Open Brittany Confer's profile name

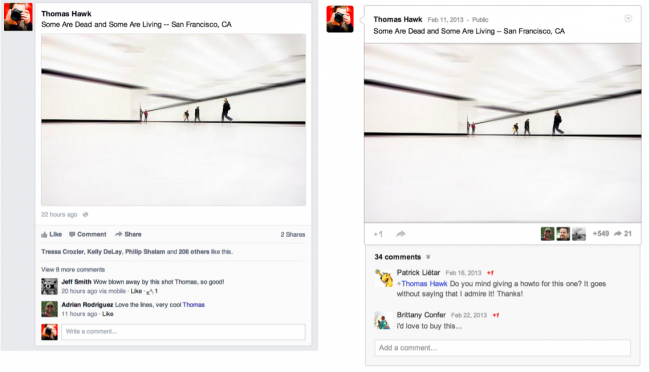pos(421,315)
